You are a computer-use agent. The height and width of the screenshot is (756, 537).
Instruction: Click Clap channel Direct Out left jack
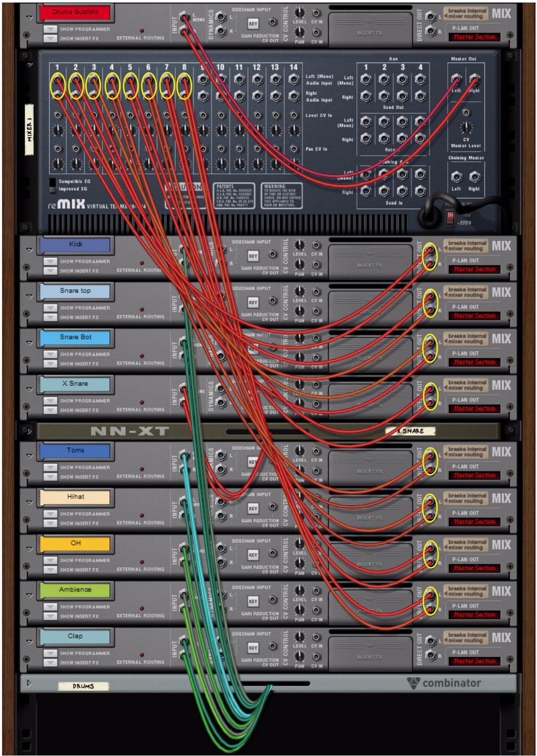tap(430, 641)
